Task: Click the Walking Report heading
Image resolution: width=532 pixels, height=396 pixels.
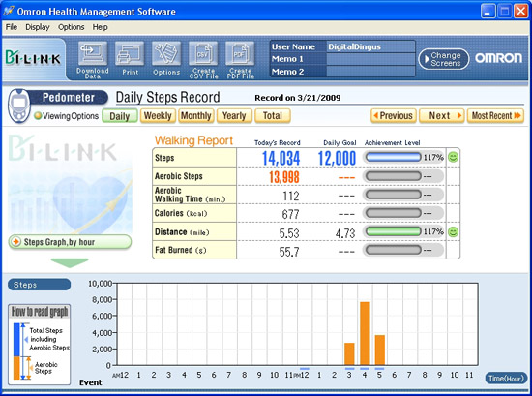Action: (x=193, y=140)
